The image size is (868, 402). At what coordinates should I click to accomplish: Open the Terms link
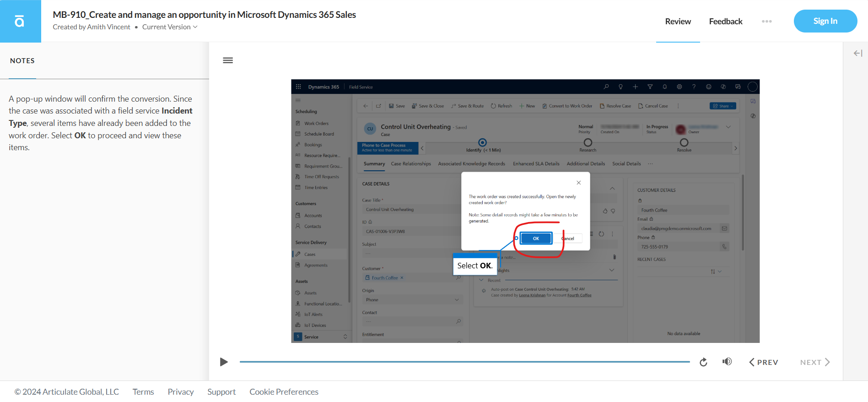143,392
